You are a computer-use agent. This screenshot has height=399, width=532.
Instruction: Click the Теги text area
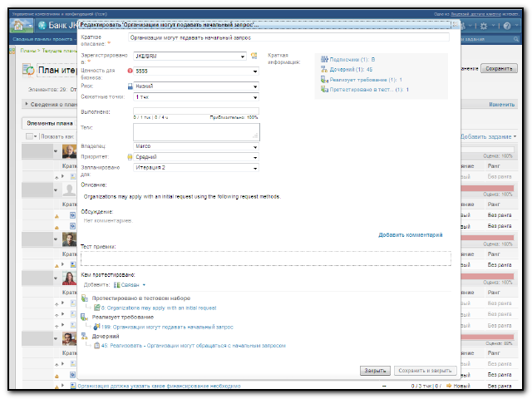pyautogui.click(x=196, y=132)
